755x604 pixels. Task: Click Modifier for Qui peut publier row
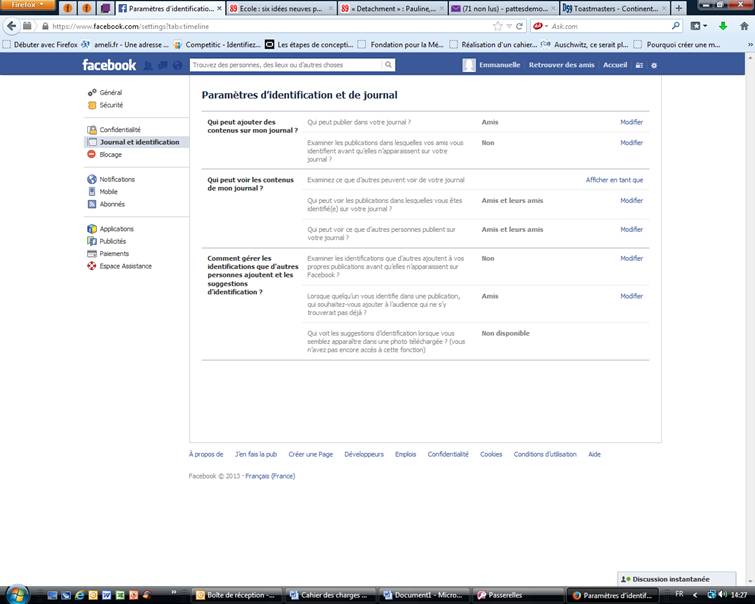631,122
